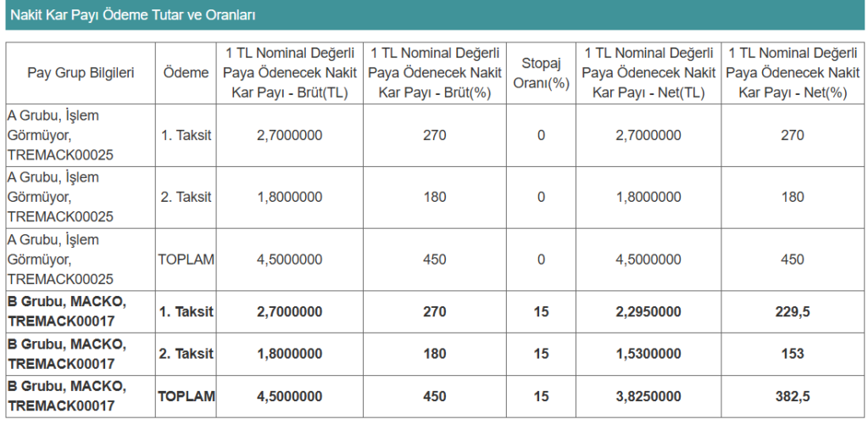Select the 'Kar Payı - Net(TL)' column header
The image size is (868, 425).
point(648,73)
